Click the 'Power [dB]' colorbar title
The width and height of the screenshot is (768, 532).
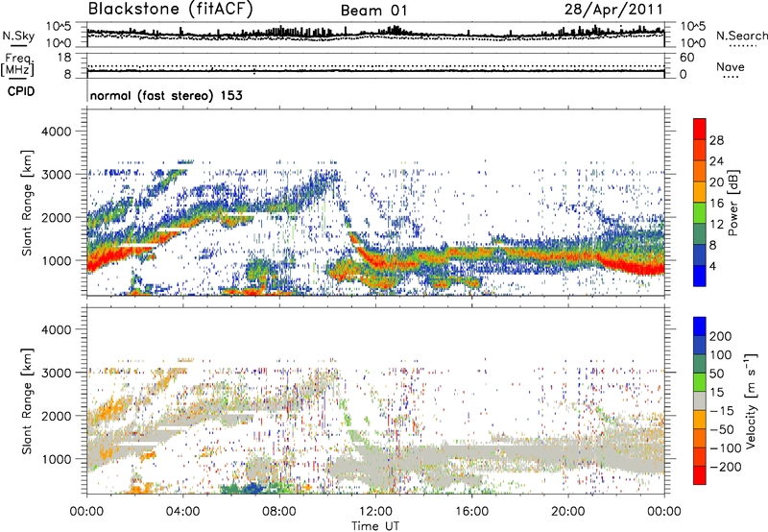point(732,203)
